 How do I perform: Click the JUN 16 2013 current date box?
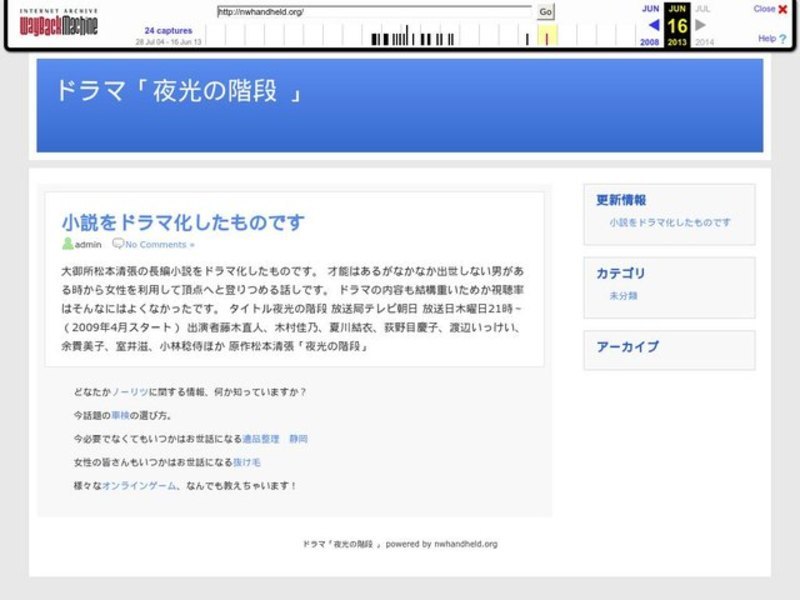click(677, 25)
